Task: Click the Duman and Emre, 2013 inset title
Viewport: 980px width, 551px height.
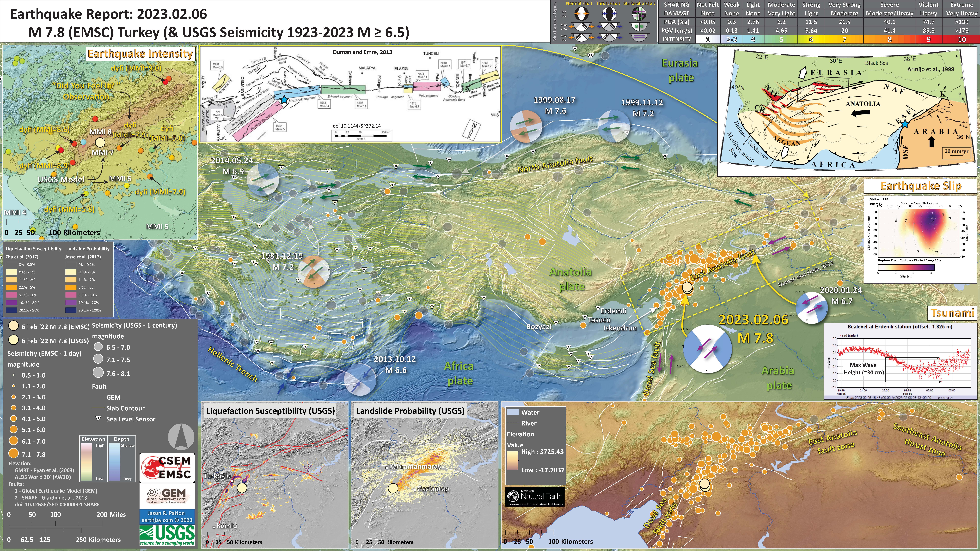Action: coord(362,52)
